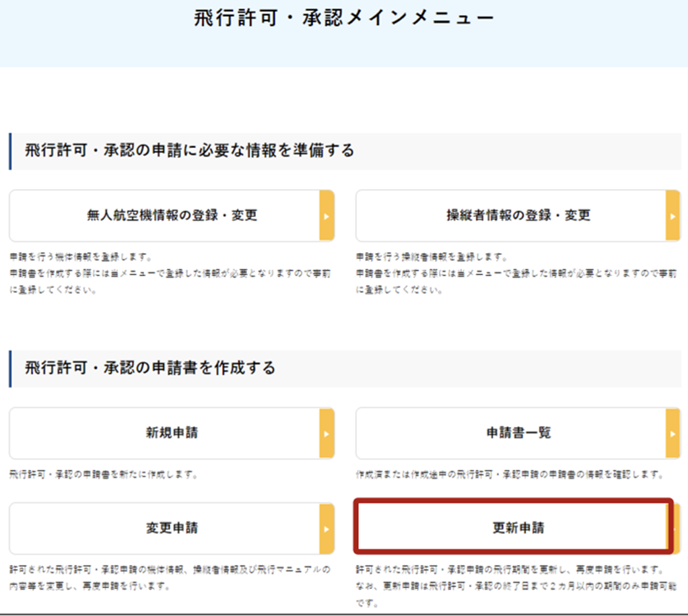Click description text under 新規申請 button
Viewport: 688px width, 616px height.
pos(103,475)
